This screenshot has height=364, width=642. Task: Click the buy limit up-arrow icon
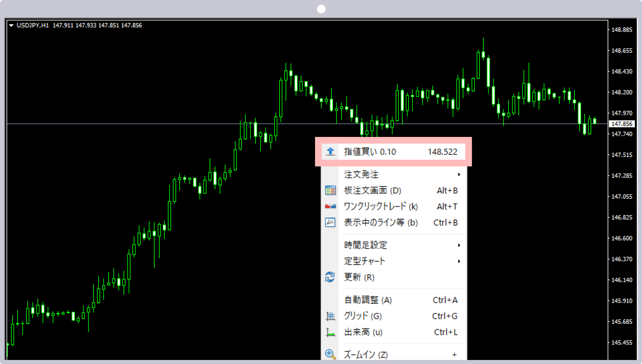point(330,152)
